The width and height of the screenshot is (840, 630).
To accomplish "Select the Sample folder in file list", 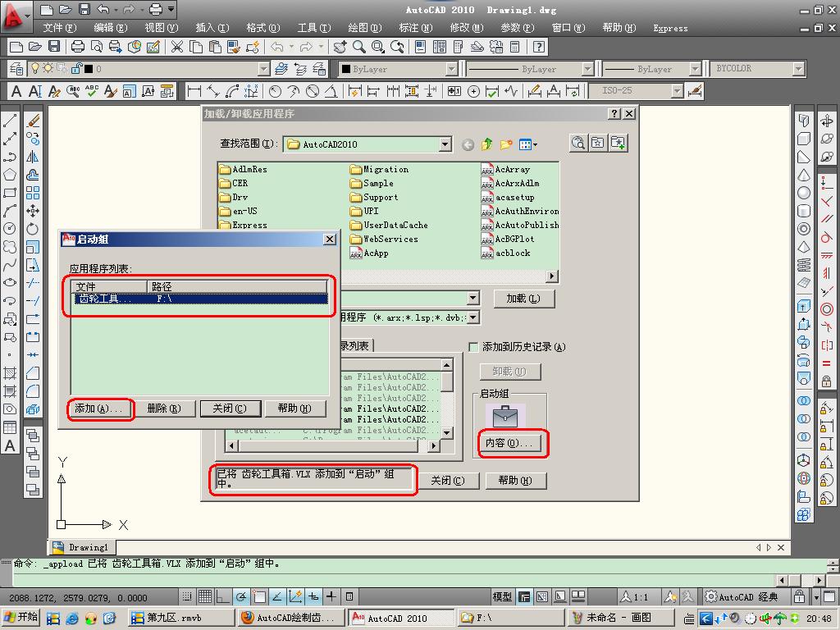I will coord(372,183).
